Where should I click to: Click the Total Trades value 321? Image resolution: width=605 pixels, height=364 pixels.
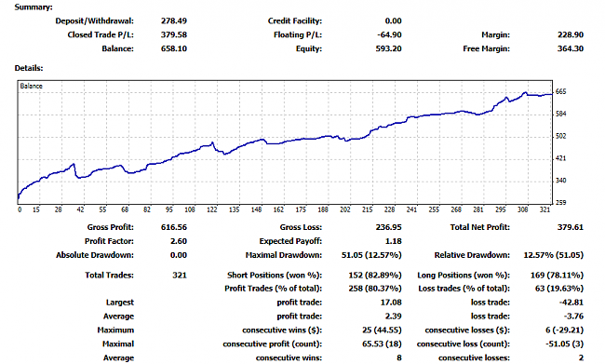(180, 276)
